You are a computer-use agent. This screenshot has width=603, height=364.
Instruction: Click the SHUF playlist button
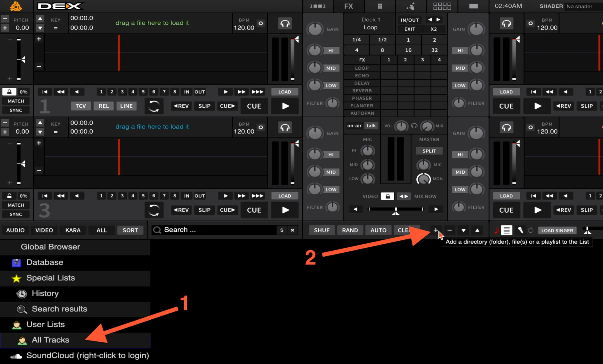click(x=321, y=230)
